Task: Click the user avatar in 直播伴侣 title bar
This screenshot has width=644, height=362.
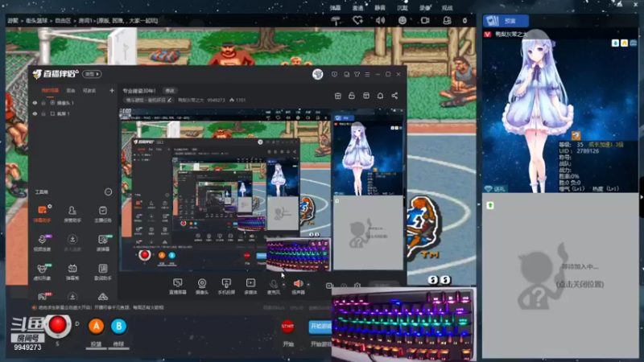Action: (317, 74)
